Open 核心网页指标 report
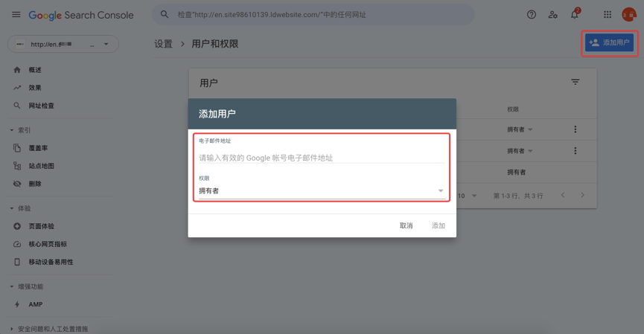Screen dimensions: 644x334 [48, 244]
